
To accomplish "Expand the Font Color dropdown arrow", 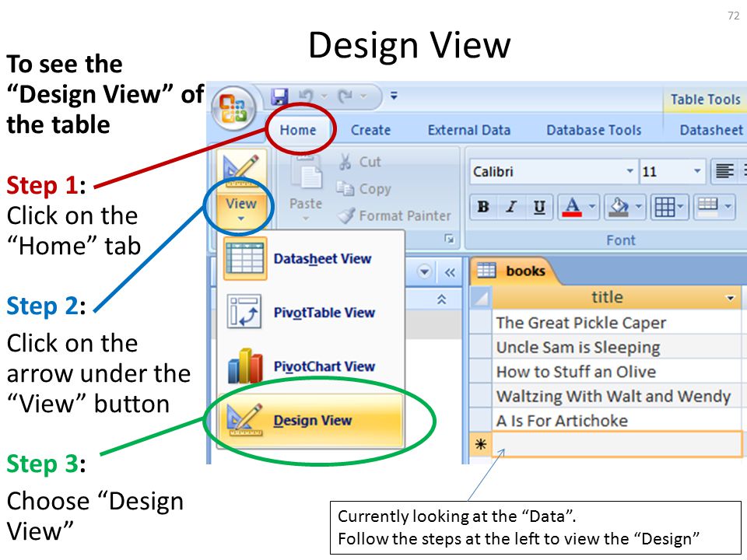I will point(591,207).
